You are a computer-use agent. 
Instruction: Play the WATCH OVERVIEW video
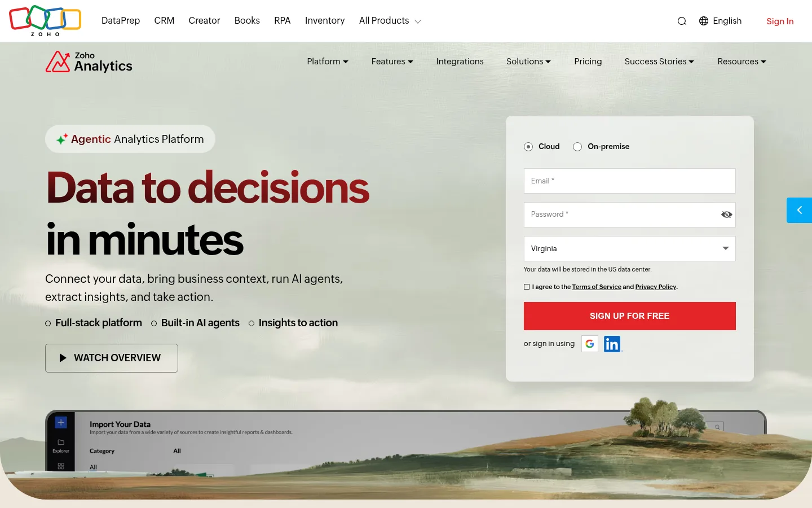click(x=112, y=358)
